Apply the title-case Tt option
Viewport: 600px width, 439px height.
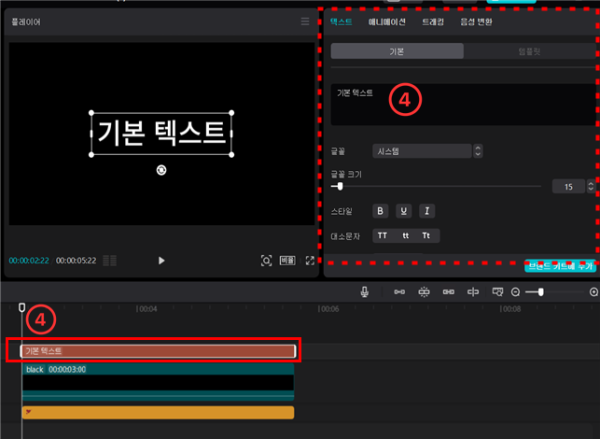[x=426, y=236]
